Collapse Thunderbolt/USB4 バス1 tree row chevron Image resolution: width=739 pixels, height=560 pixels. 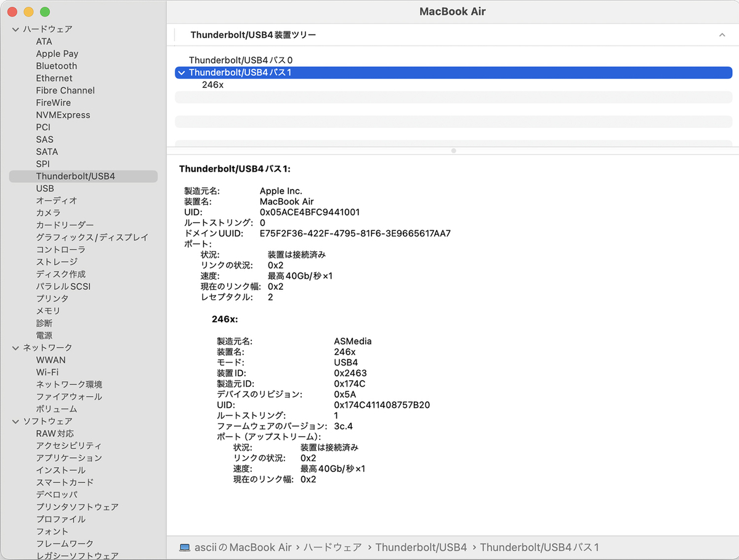coord(180,73)
